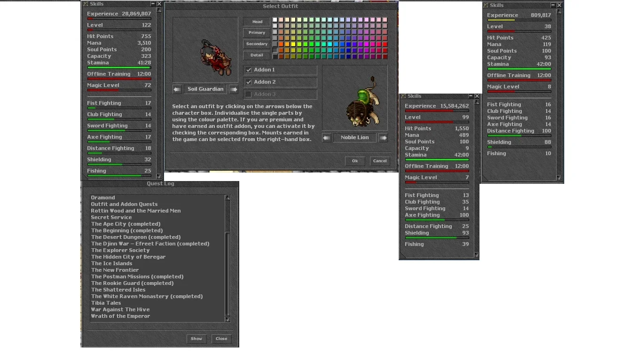644x363 pixels.
Task: Select The Explorer Society quest
Action: (120, 250)
